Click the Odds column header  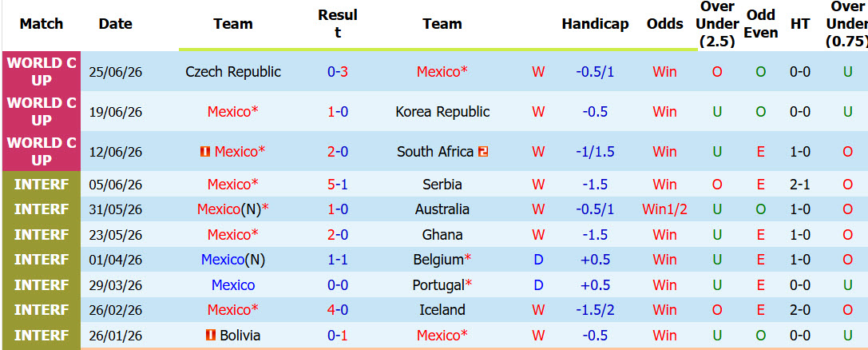click(x=665, y=24)
